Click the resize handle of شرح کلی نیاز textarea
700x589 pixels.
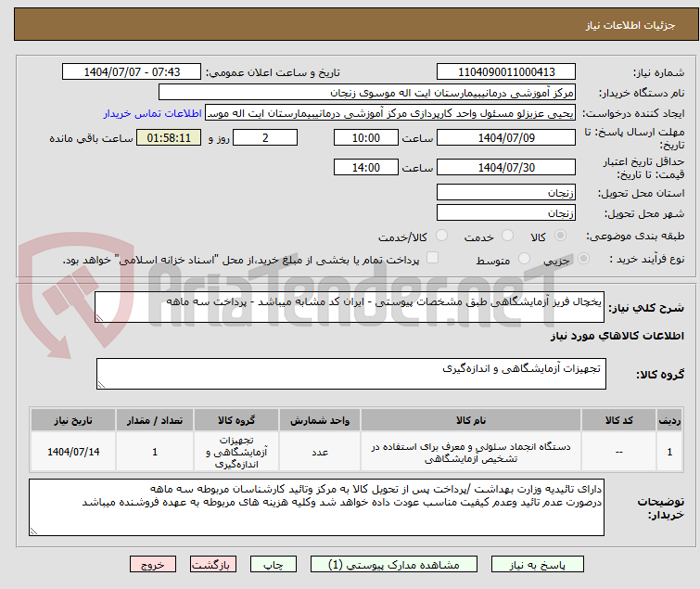point(99,318)
